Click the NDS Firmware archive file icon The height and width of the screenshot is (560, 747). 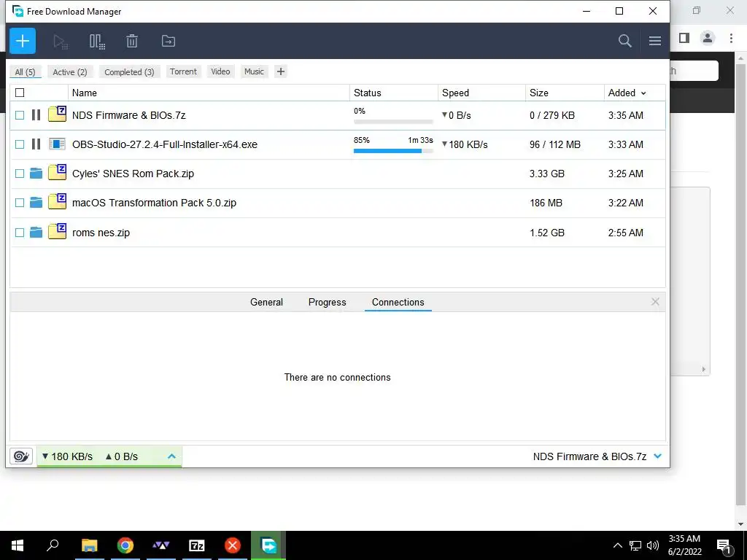click(x=57, y=114)
